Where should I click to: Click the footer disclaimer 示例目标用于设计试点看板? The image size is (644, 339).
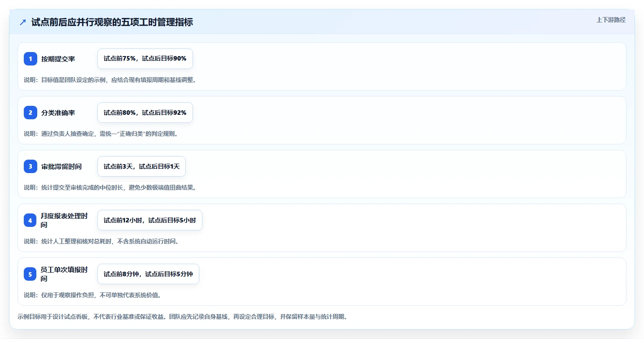coord(183,317)
